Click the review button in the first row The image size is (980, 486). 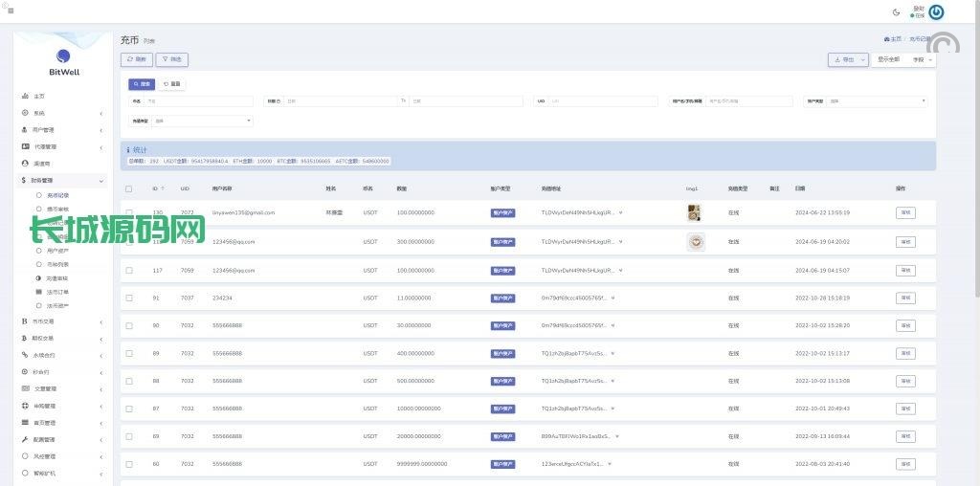tap(904, 212)
